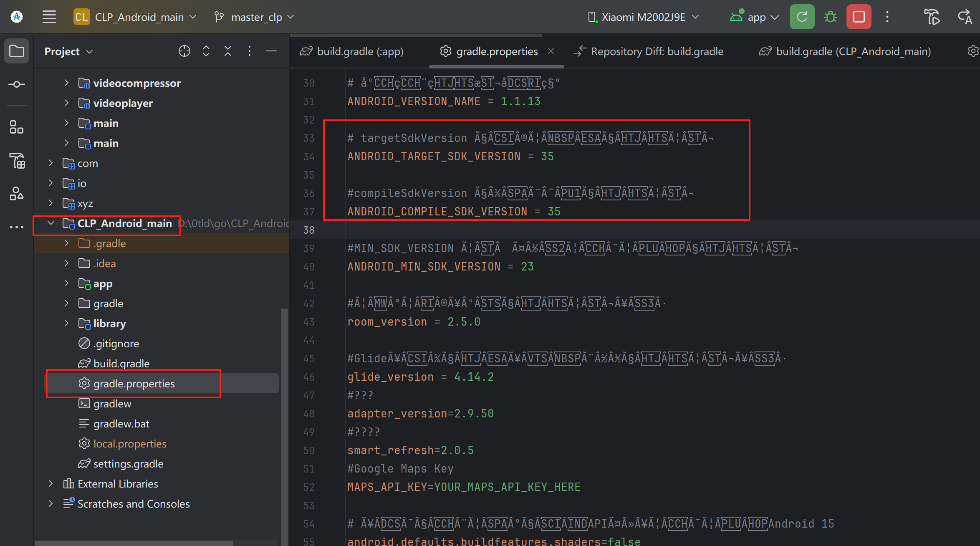Click the Search Everywhere icon at top right
The image size is (980, 546).
[x=965, y=17]
